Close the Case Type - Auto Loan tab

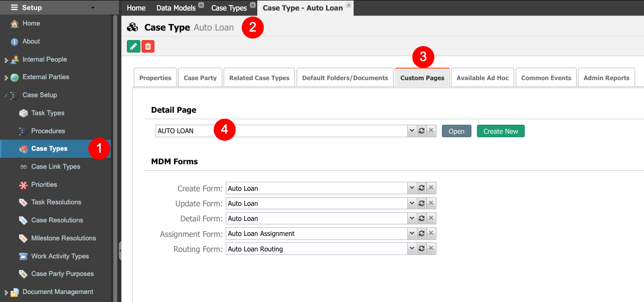point(349,5)
